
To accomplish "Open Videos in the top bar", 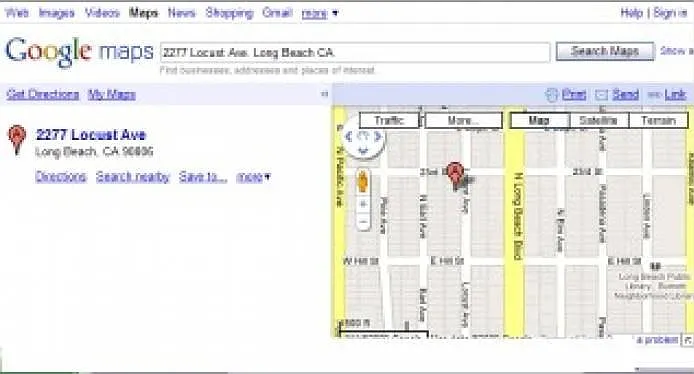I will coord(102,13).
